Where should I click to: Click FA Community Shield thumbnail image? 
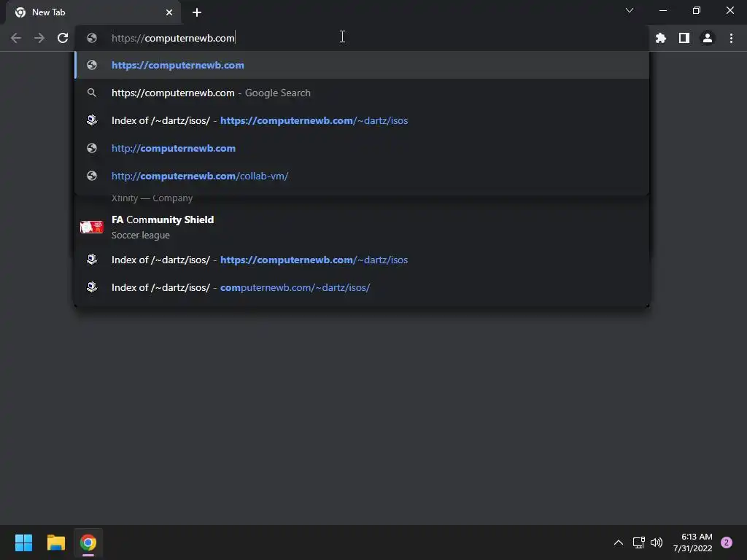(x=91, y=227)
